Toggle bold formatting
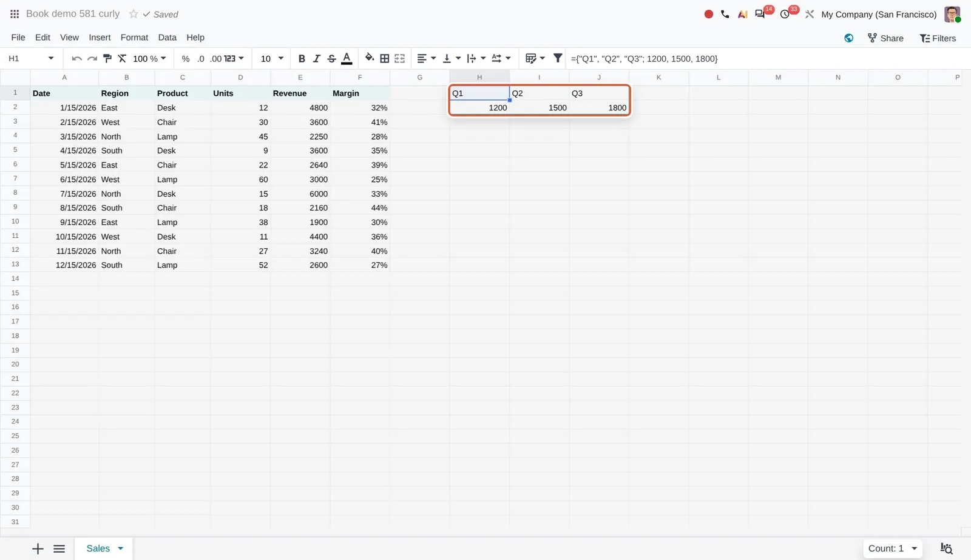Screen dimensions: 971x560 302,58
